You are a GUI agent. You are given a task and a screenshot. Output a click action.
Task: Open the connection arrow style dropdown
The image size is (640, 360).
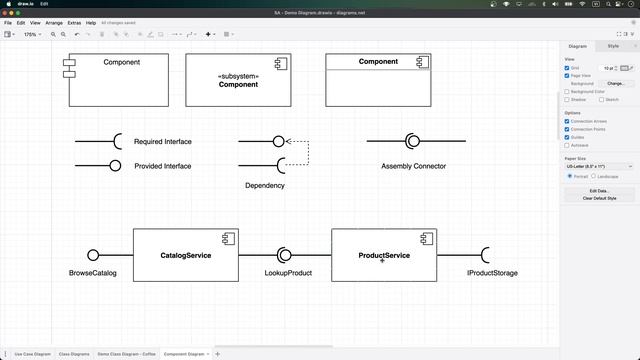tap(176, 34)
